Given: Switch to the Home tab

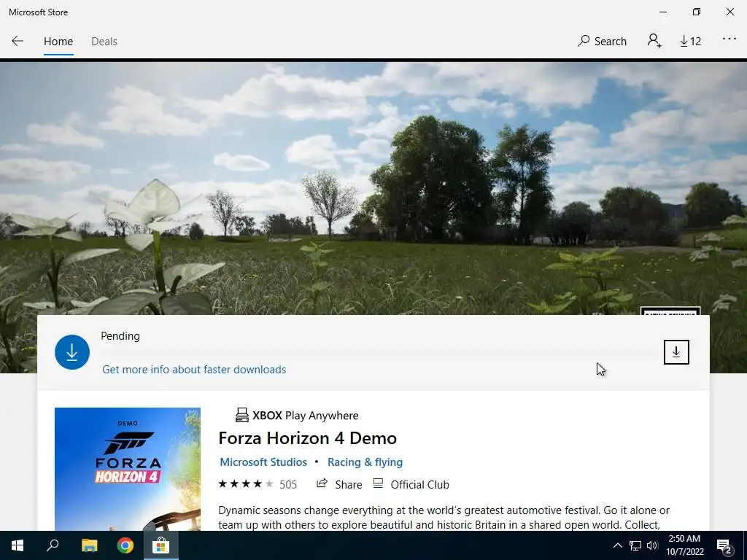Looking at the screenshot, I should [58, 42].
